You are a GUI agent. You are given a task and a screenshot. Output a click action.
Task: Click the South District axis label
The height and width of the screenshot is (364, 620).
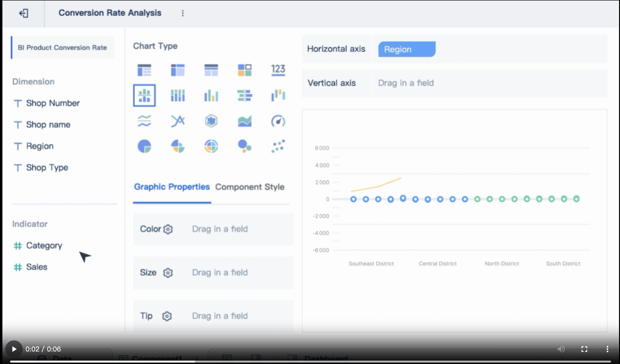click(563, 264)
